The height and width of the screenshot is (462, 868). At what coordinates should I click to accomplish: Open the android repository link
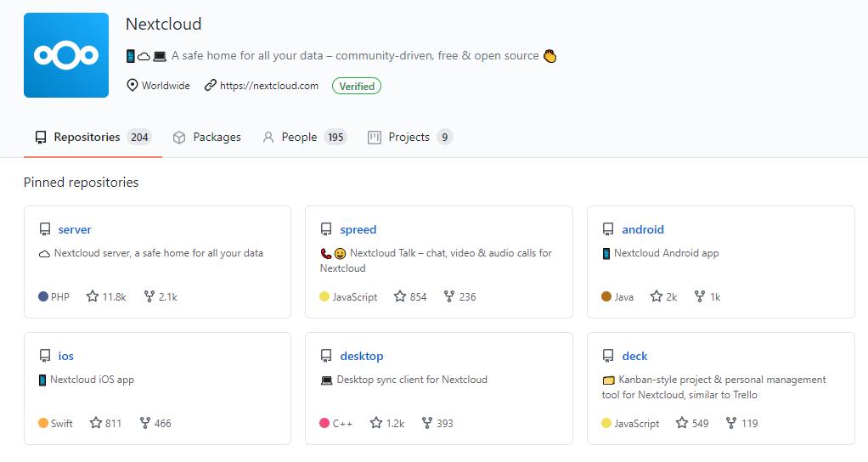(x=642, y=229)
